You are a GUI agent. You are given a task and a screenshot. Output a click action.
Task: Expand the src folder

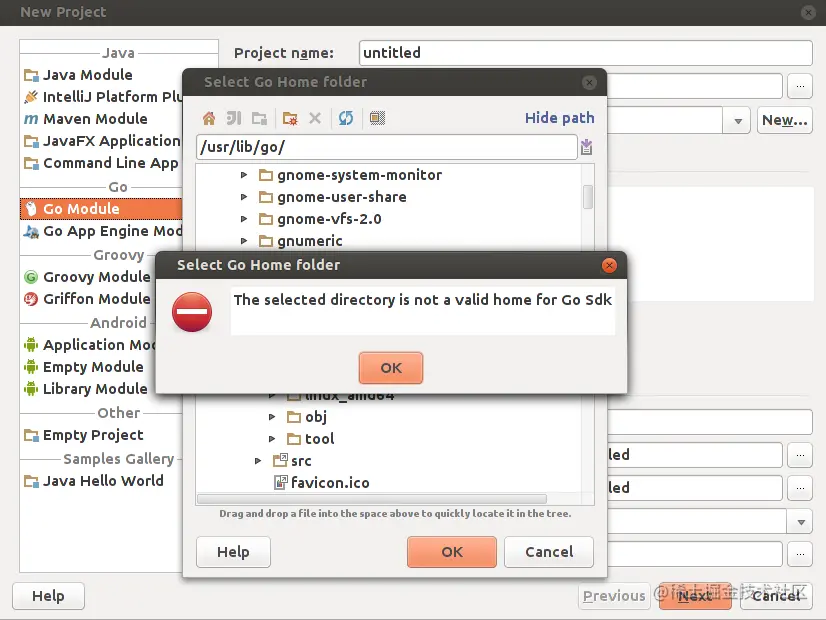click(x=258, y=461)
